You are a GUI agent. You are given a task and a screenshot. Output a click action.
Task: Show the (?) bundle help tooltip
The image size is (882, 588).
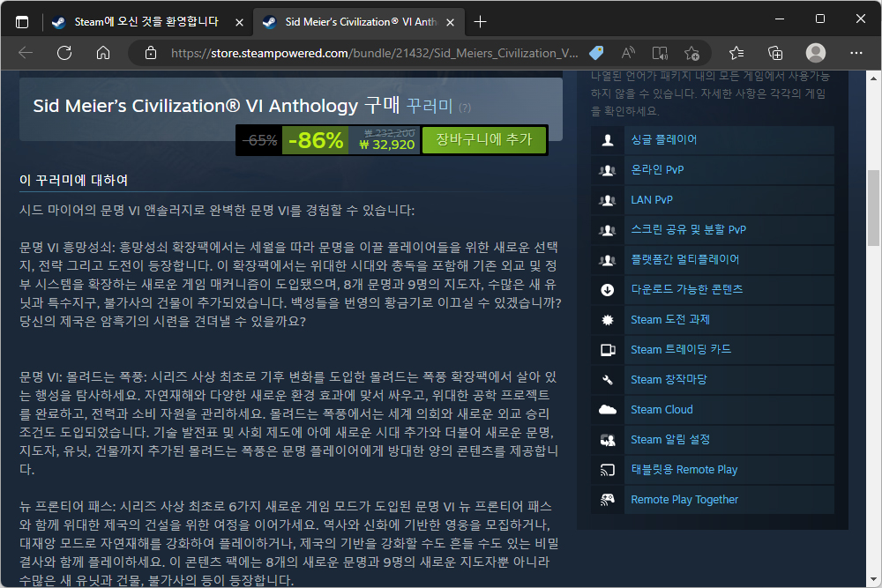[x=465, y=108]
